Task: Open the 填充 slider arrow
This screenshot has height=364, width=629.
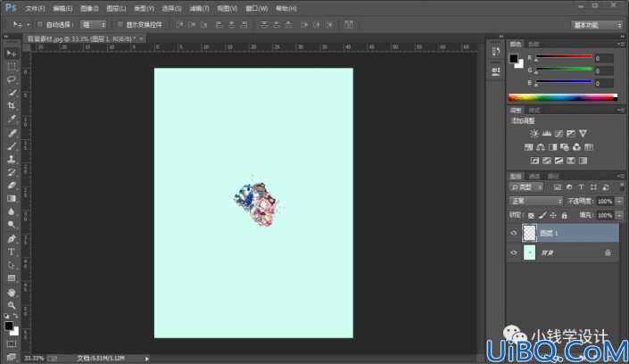Action: pyautogui.click(x=620, y=216)
